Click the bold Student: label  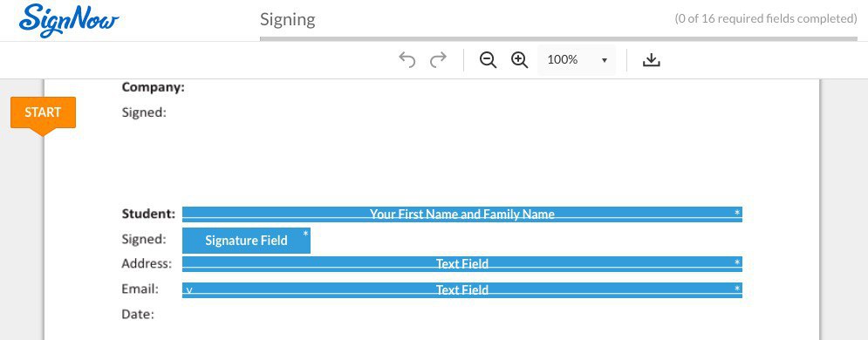coord(148,214)
